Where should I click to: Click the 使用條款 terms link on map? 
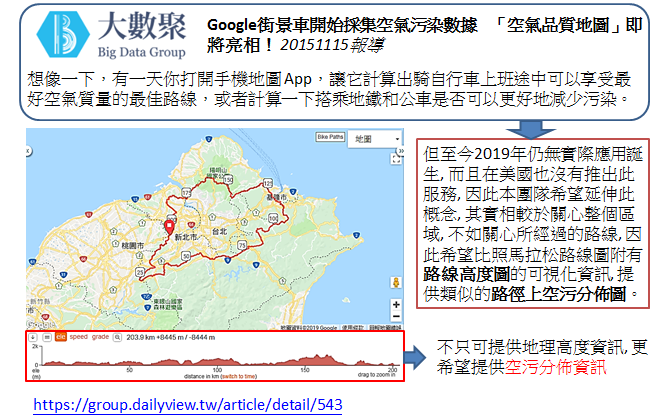point(353,327)
